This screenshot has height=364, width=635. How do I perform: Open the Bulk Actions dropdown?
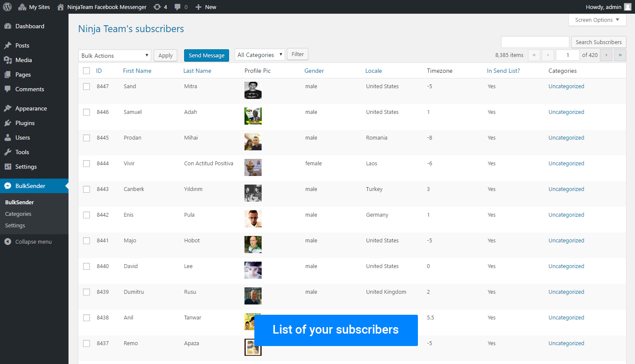(x=115, y=55)
